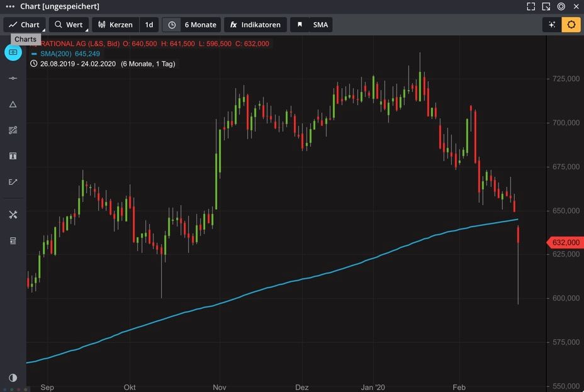
Task: Select the 1d interval option
Action: [x=149, y=25]
